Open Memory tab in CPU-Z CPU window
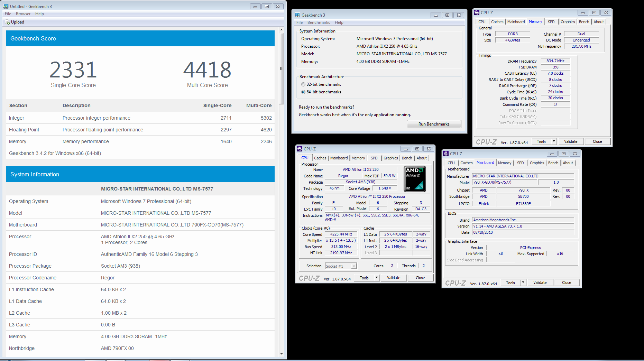 click(358, 158)
